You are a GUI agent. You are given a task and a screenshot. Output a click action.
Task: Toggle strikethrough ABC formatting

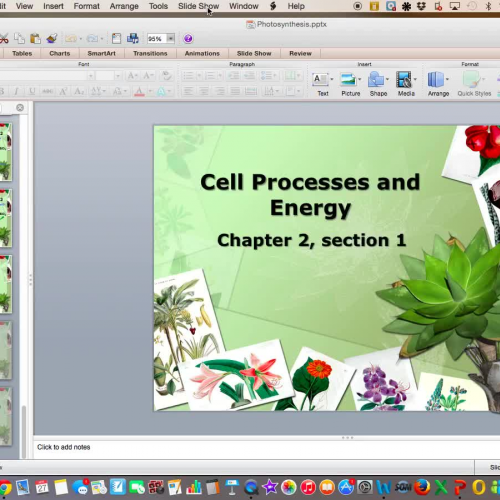pyautogui.click(x=48, y=91)
